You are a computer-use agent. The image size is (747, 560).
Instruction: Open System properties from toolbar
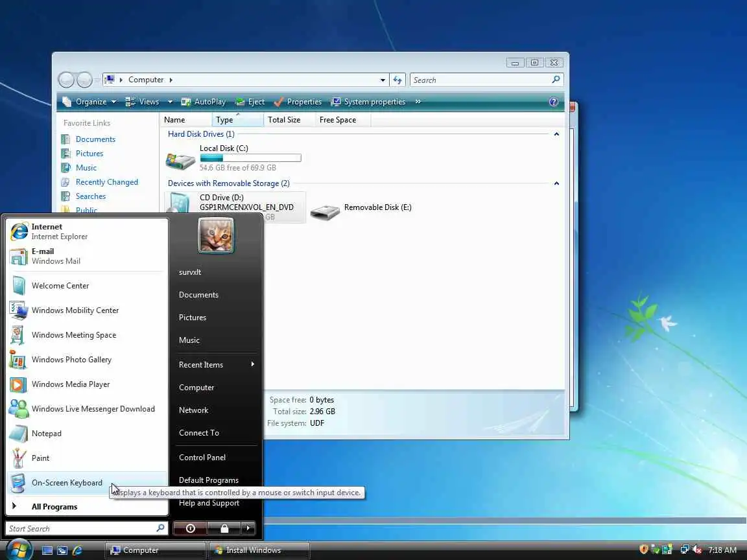click(368, 102)
